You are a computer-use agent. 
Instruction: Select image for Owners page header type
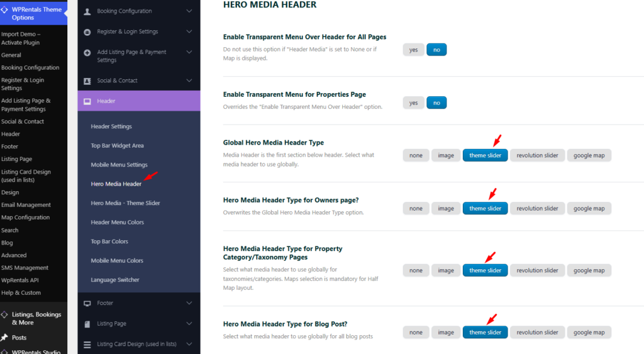446,208
